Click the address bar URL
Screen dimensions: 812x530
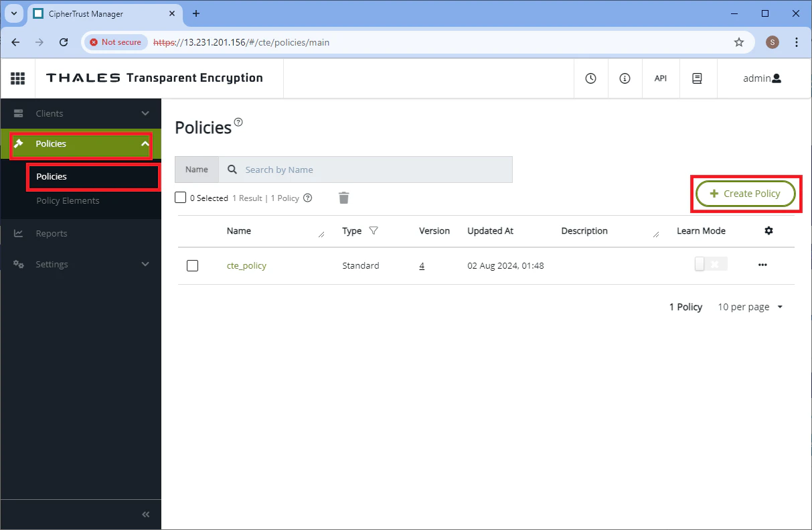[x=241, y=42]
